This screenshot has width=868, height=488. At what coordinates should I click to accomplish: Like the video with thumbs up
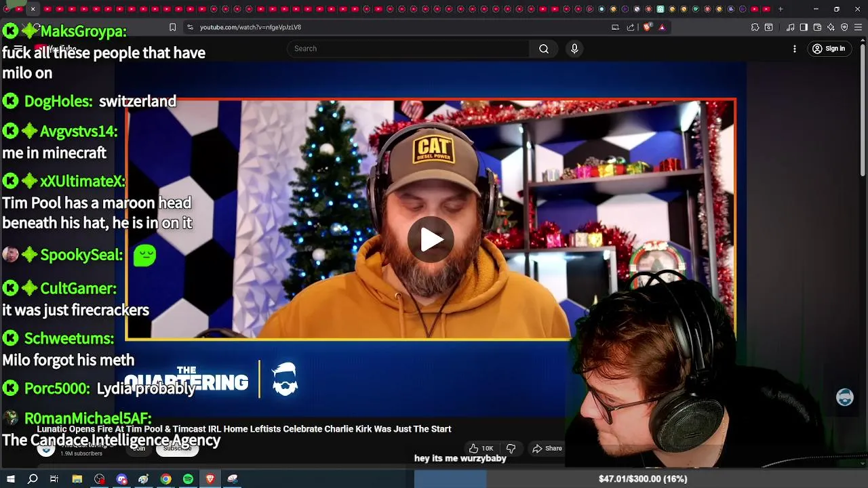pyautogui.click(x=481, y=448)
